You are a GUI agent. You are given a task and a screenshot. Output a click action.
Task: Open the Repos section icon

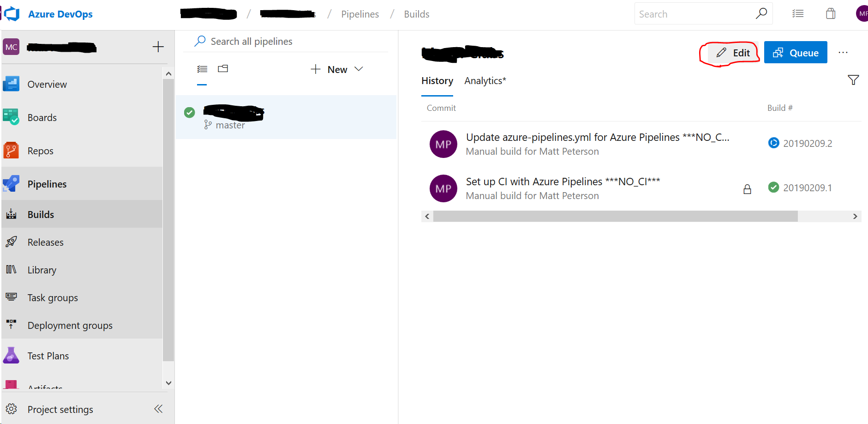pos(11,151)
